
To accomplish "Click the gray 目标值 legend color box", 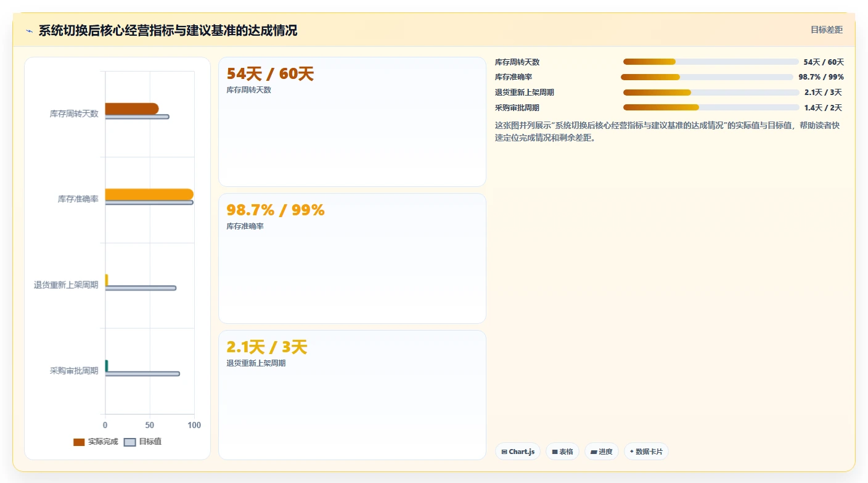I will click(x=129, y=442).
